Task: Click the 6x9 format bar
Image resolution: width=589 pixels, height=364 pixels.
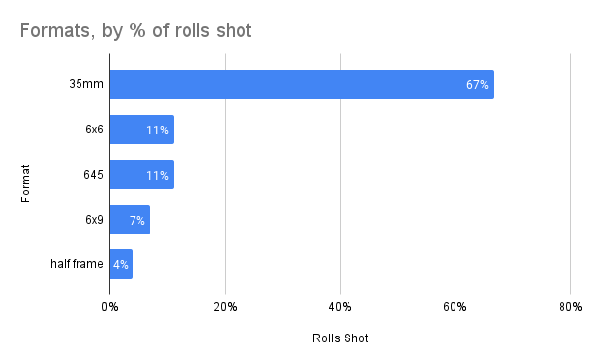Action: [x=130, y=220]
